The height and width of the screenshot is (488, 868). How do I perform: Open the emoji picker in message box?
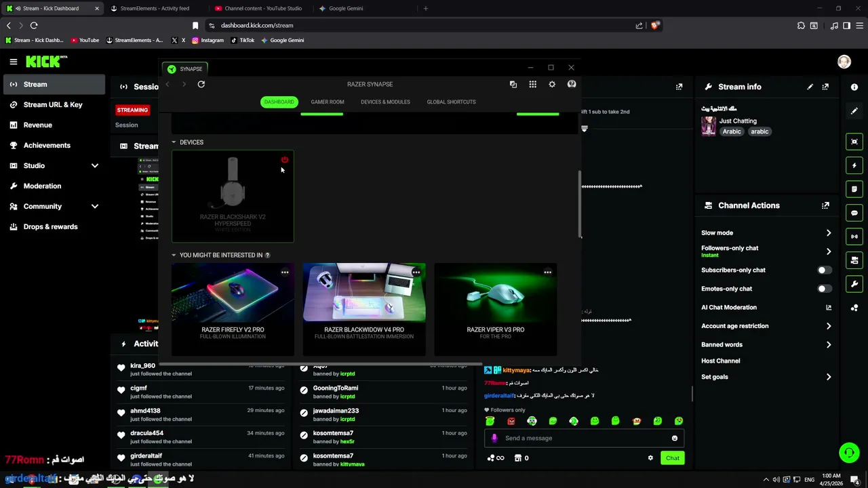point(675,438)
